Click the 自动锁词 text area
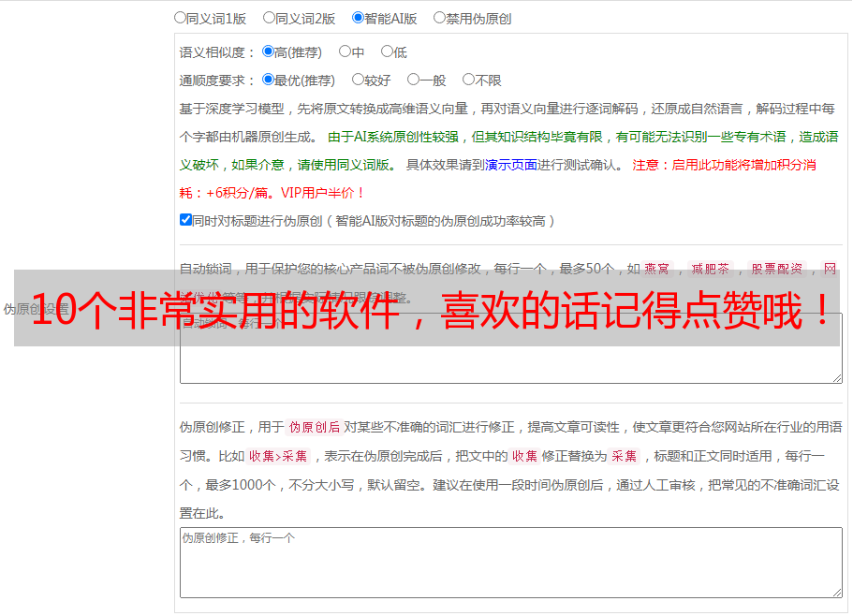Image resolution: width=853 pixels, height=616 pixels. pos(511,348)
